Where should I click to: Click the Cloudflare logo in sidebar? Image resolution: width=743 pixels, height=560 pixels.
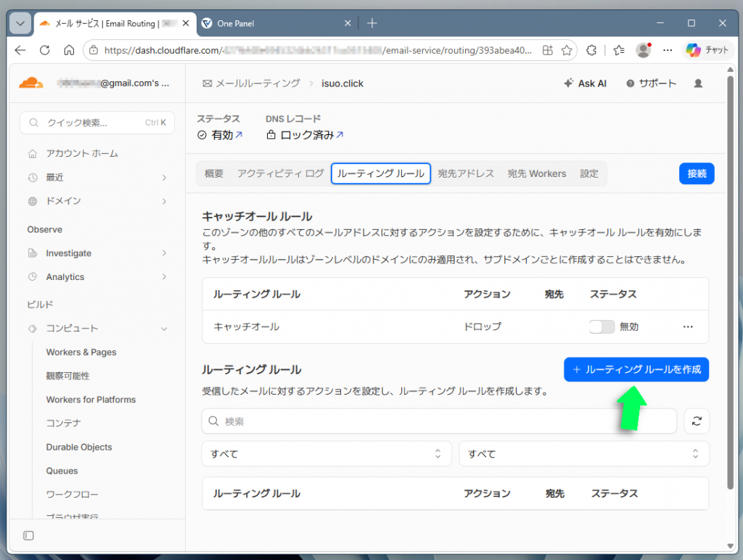(x=31, y=83)
